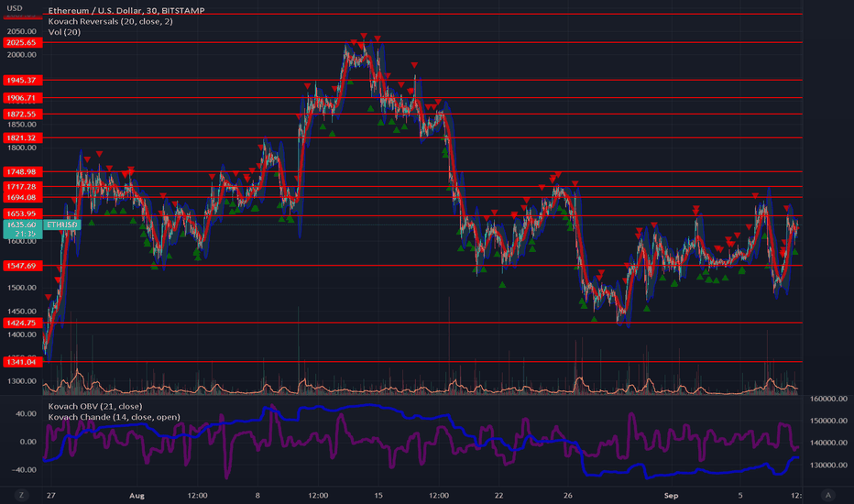854x504 pixels.
Task: Click the 1748.98 price level label
Action: 22,171
